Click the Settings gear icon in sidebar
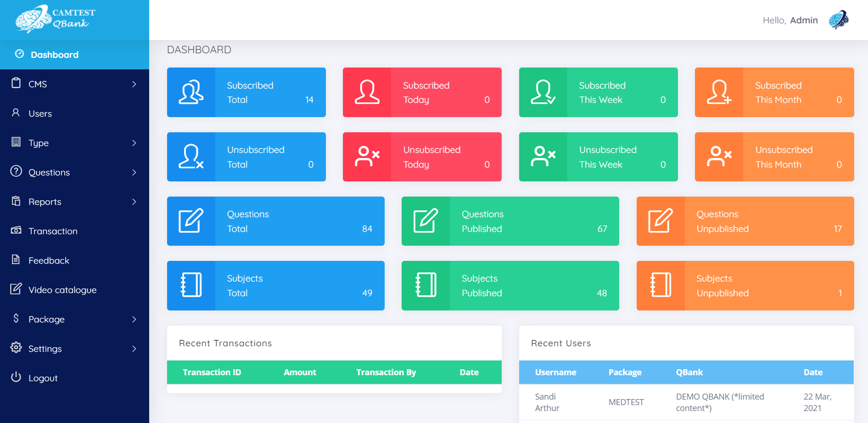The height and width of the screenshot is (423, 868). 16,348
